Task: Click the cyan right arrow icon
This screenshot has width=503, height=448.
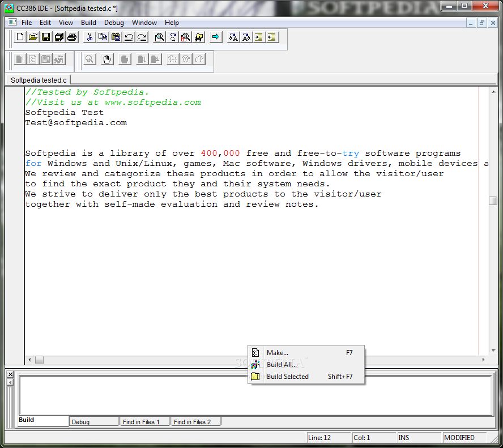Action: click(216, 37)
